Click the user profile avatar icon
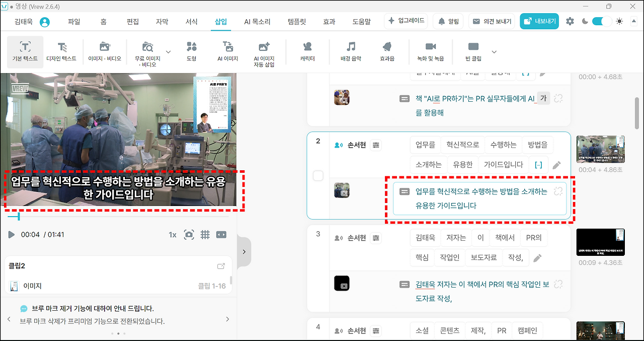The height and width of the screenshot is (341, 644). [x=45, y=22]
